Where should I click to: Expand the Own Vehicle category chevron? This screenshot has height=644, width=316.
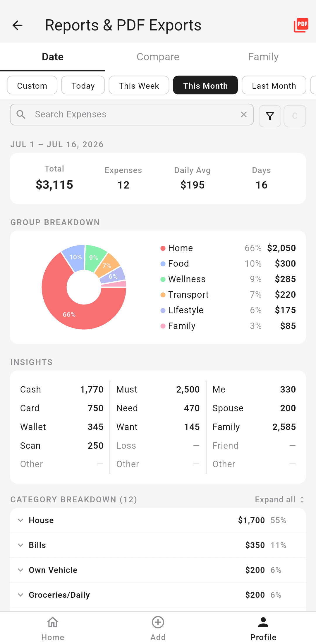[20, 570]
